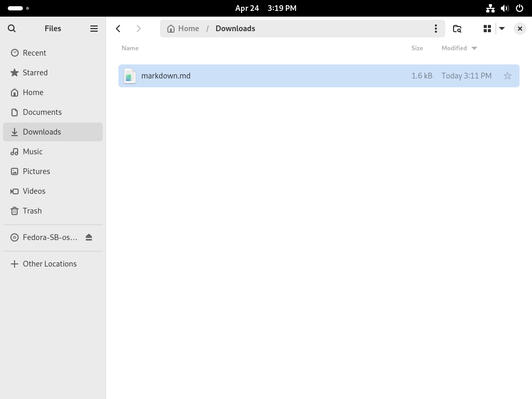Open Starred in the sidebar
This screenshot has height=399, width=532.
(x=53, y=73)
